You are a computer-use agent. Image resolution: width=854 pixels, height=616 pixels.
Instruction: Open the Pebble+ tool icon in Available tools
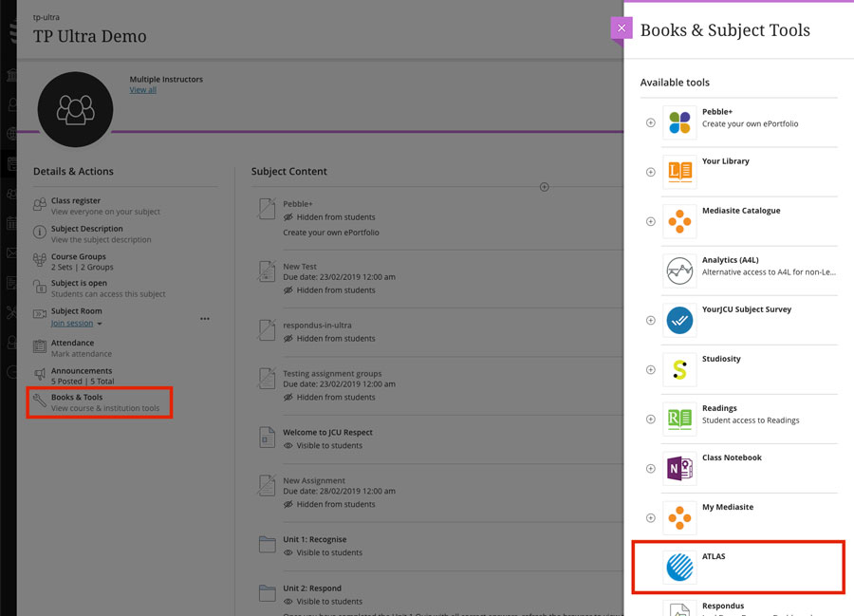pyautogui.click(x=679, y=122)
